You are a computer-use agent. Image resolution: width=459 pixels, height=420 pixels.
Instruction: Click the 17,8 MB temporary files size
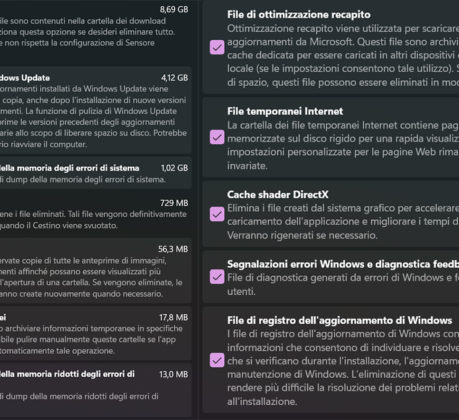pos(174,317)
